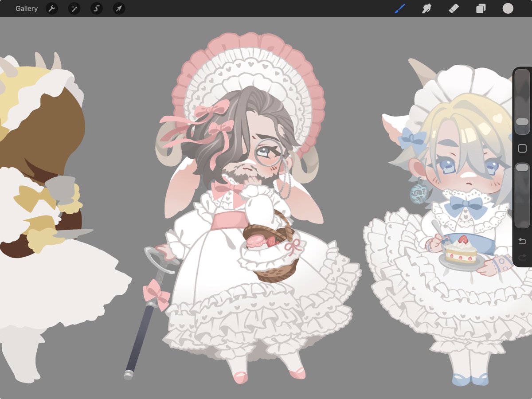Tap the Modify square button in sidebar
The width and height of the screenshot is (532, 399).
pyautogui.click(x=522, y=149)
